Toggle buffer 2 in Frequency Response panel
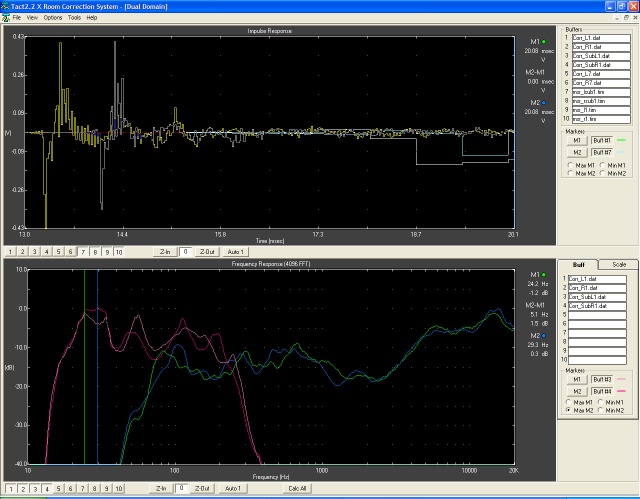This screenshot has width=640, height=499. (x=23, y=488)
